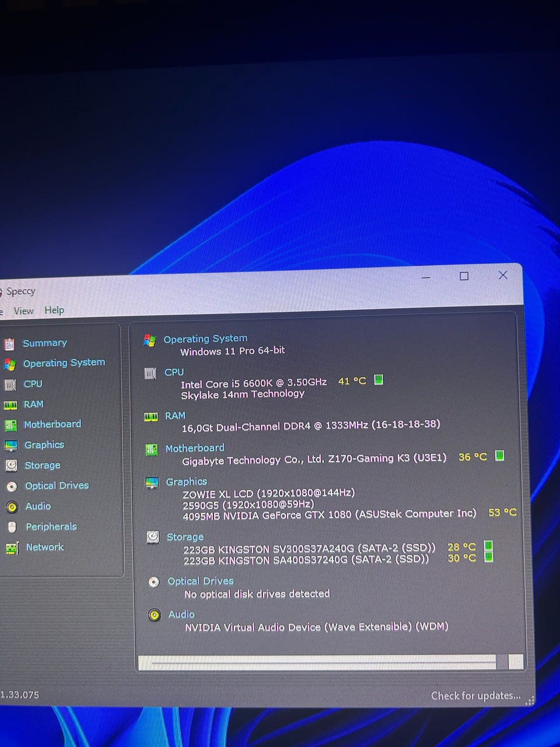The height and width of the screenshot is (747, 560).
Task: Click the Peripherals mouse icon in sidebar
Action: (12, 527)
